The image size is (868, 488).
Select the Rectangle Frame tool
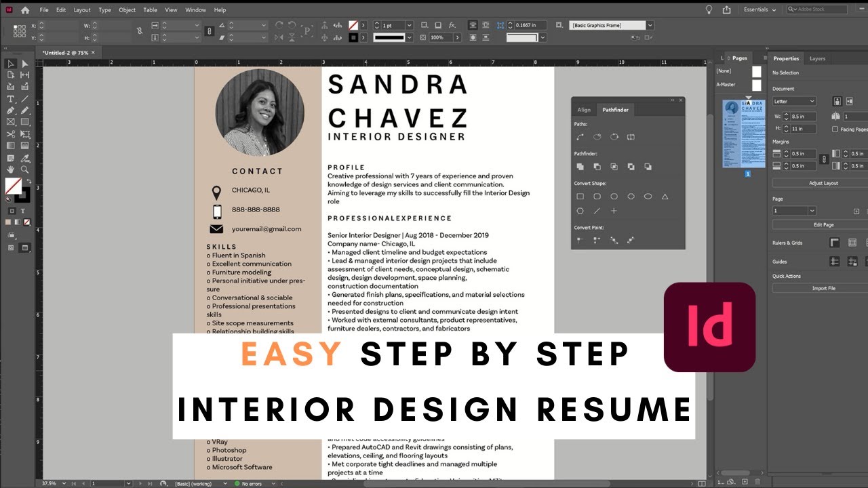click(x=11, y=122)
